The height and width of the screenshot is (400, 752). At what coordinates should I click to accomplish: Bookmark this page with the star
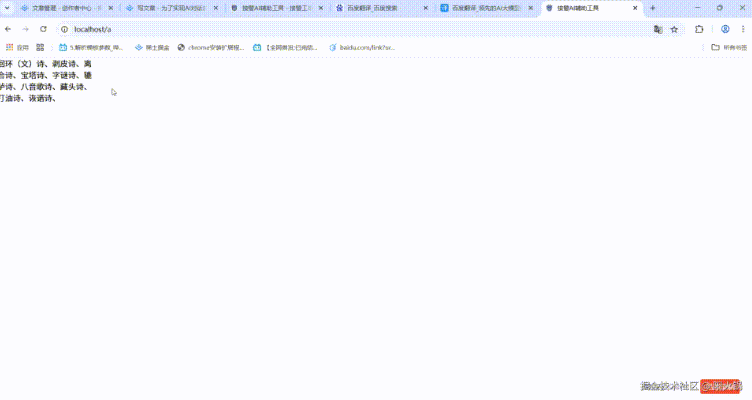tap(674, 29)
